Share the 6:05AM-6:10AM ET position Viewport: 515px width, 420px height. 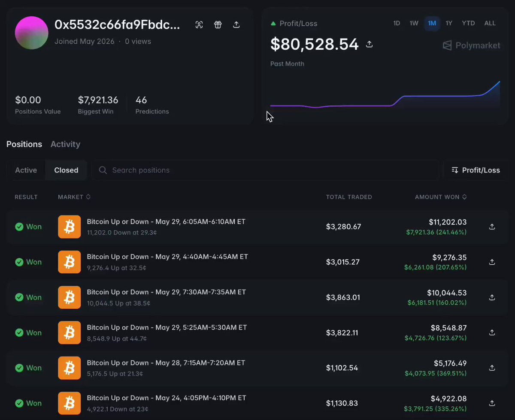coord(492,227)
